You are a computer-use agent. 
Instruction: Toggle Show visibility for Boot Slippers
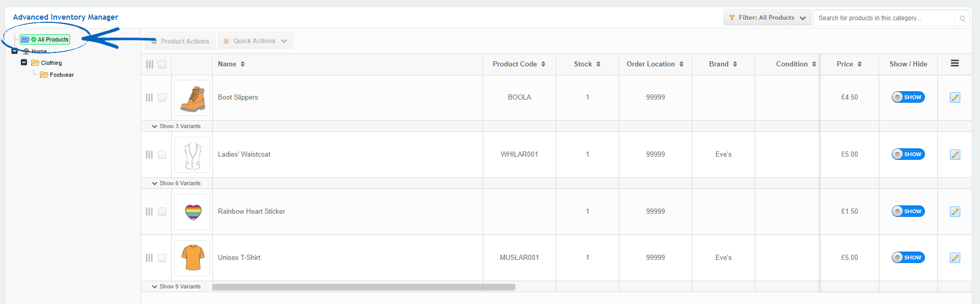[908, 97]
